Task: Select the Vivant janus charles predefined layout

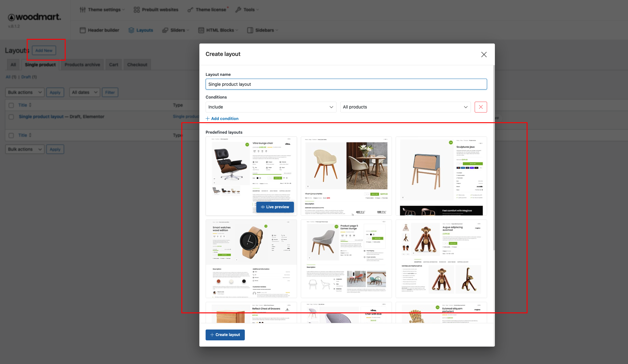Action: pyautogui.click(x=346, y=176)
